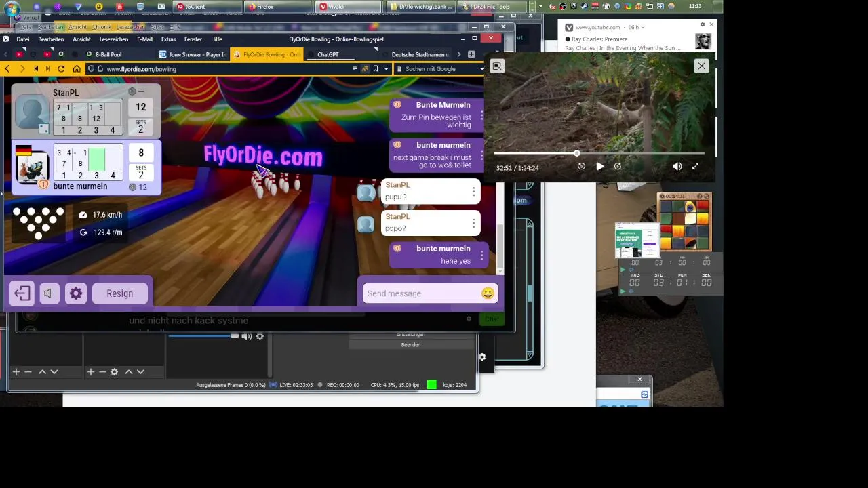
Task: Open the E-Mail menu in Vivaldi
Action: click(144, 39)
